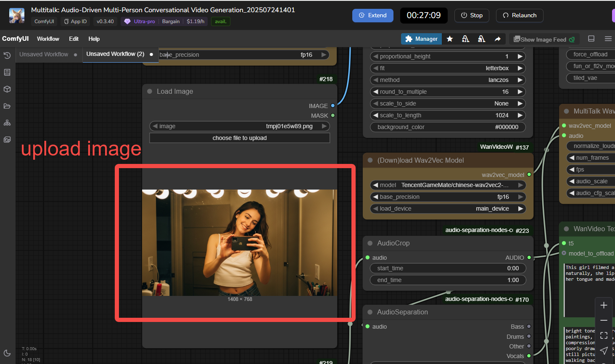
Task: Click the 00:27:09 timer display
Action: (424, 15)
